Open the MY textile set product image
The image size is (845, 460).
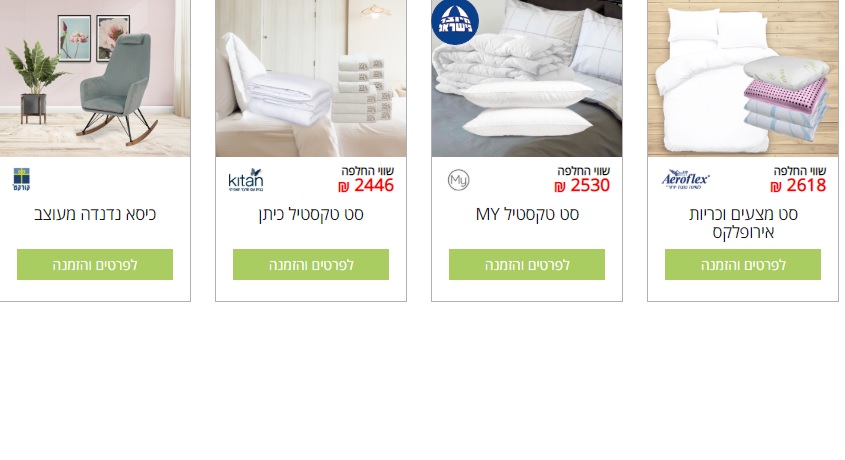tap(527, 78)
